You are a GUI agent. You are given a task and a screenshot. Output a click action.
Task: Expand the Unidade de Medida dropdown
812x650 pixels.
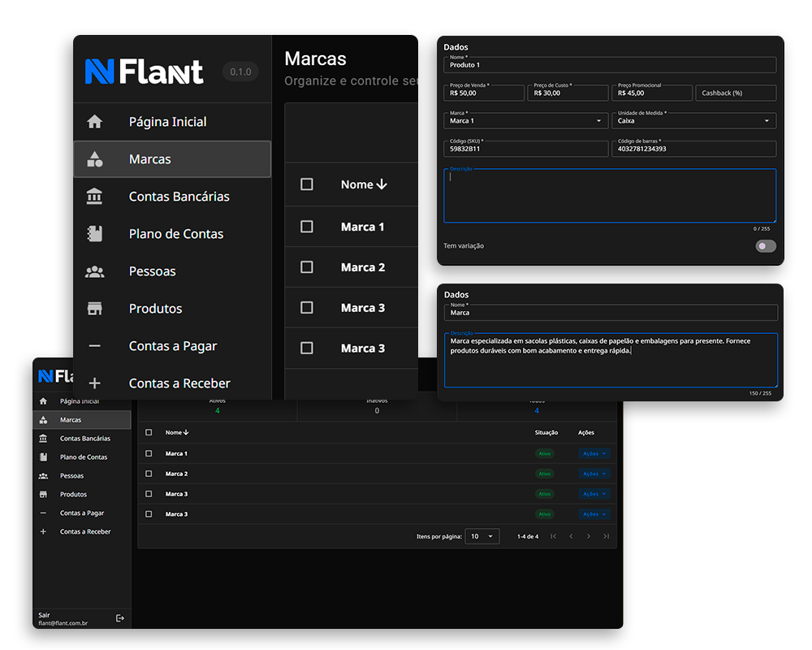[x=767, y=121]
